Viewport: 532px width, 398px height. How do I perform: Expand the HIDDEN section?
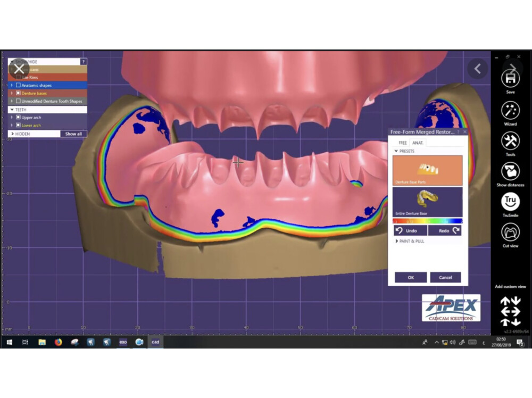[13, 134]
